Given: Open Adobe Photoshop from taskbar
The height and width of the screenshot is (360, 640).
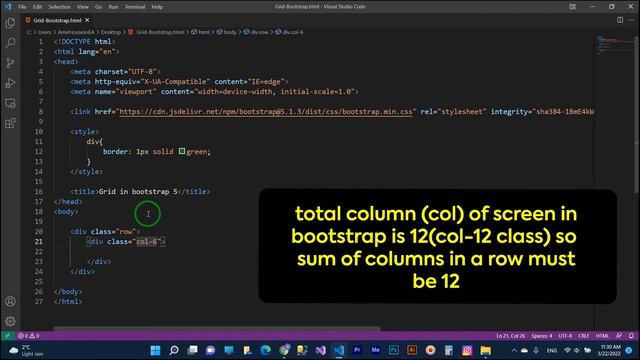Looking at the screenshot, I should [394, 350].
